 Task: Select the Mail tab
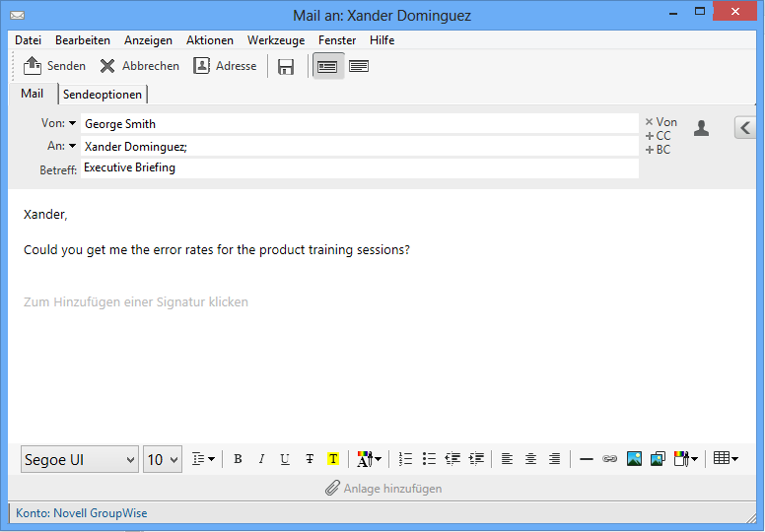coord(33,94)
